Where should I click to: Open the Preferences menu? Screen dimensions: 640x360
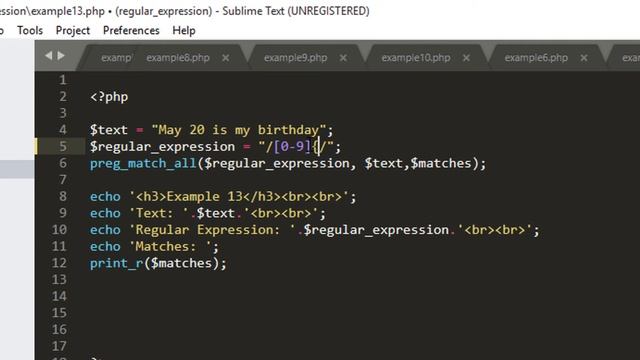pos(131,31)
